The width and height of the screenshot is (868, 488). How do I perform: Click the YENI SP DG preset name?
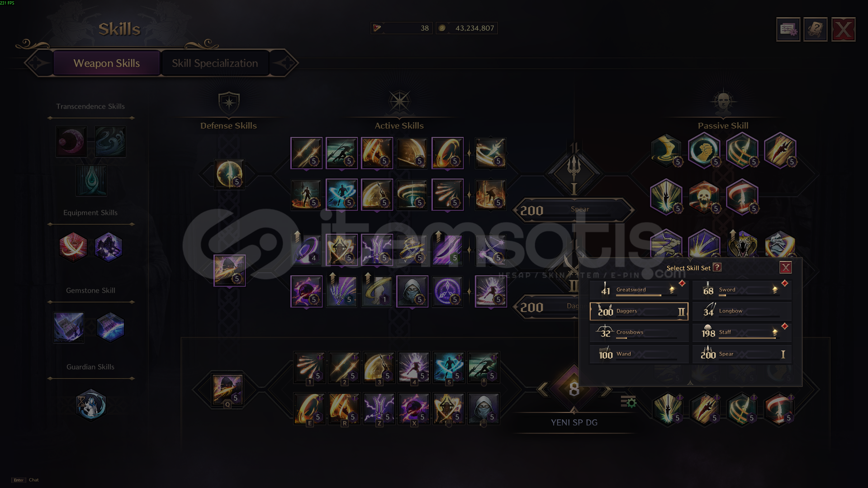click(x=574, y=422)
